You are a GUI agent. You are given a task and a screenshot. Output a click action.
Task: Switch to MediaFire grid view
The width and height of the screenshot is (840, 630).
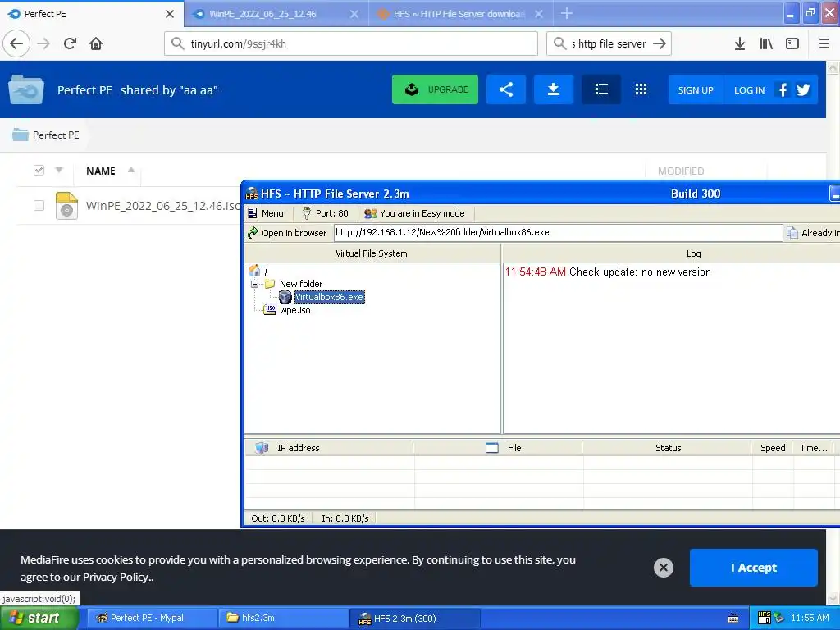pyautogui.click(x=641, y=89)
